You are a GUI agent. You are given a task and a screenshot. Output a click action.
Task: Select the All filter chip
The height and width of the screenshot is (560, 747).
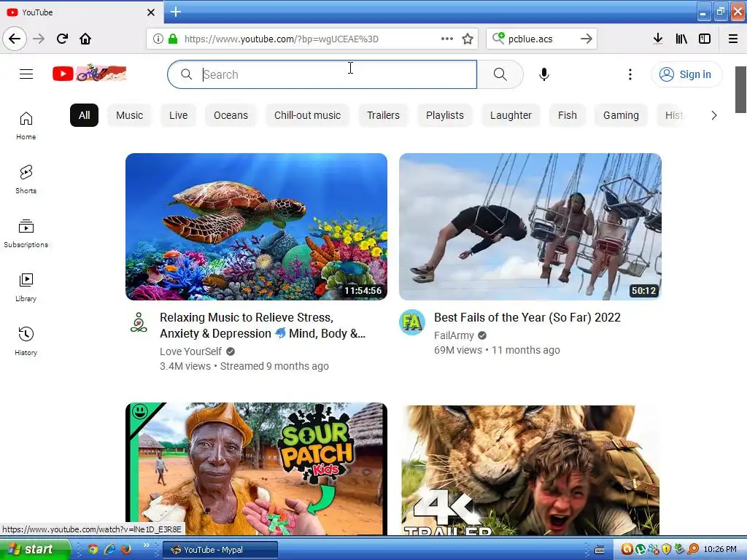pyautogui.click(x=85, y=115)
